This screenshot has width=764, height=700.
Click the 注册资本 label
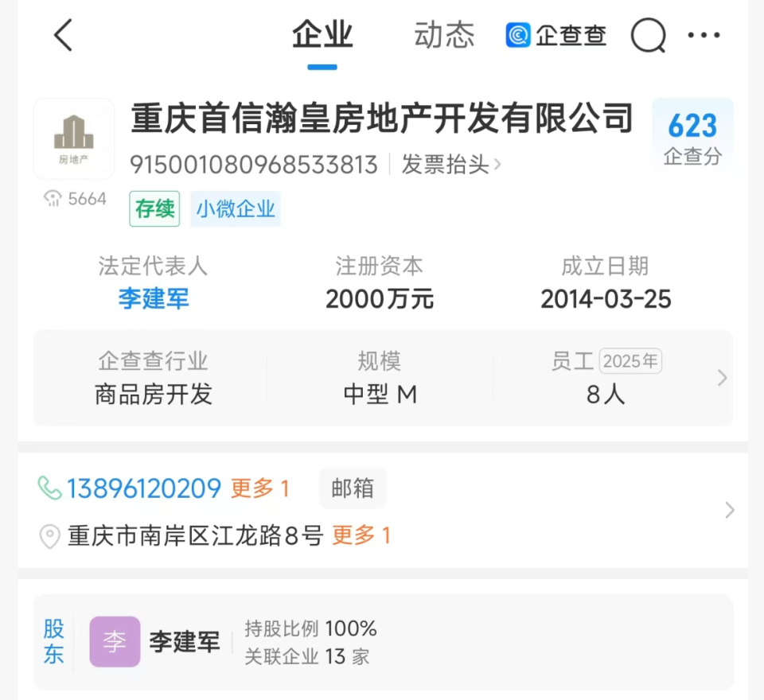380,266
